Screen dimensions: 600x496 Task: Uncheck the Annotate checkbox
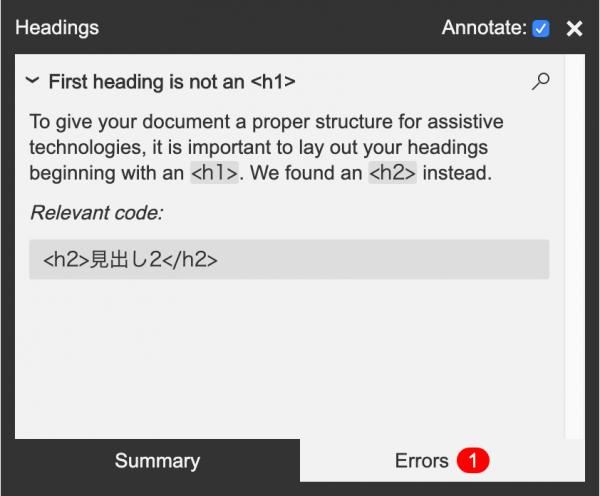[x=541, y=29]
